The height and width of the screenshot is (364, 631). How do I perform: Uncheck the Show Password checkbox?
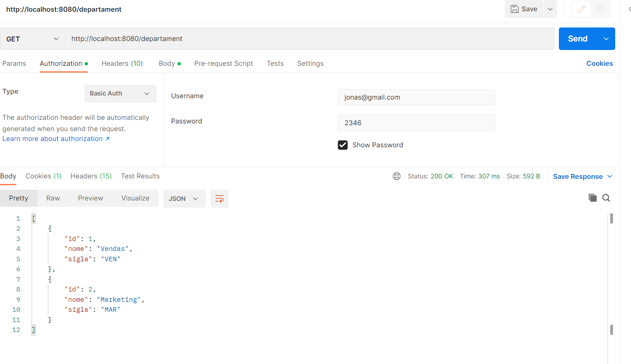343,145
